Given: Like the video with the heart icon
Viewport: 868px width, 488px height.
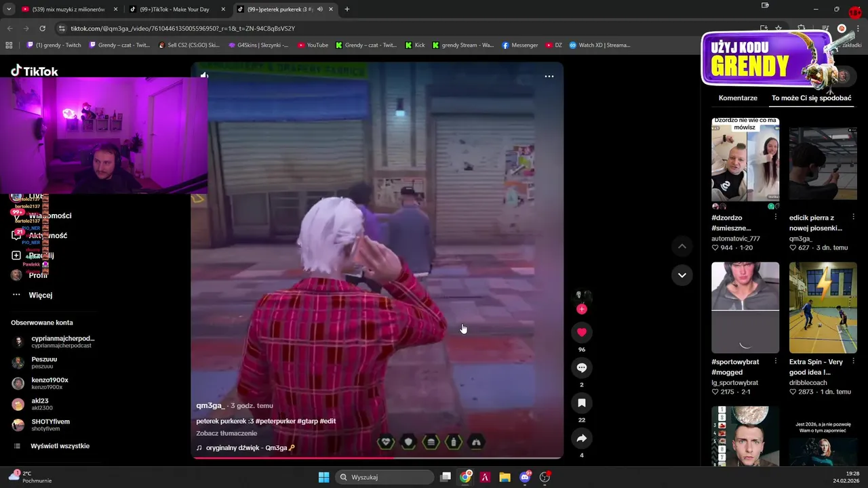Looking at the screenshot, I should (x=581, y=332).
